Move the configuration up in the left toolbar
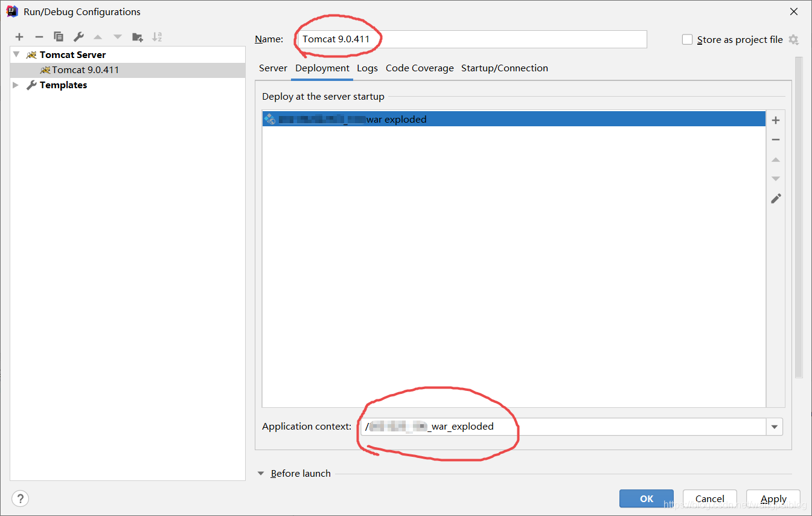Viewport: 812px width, 516px height. coord(98,37)
